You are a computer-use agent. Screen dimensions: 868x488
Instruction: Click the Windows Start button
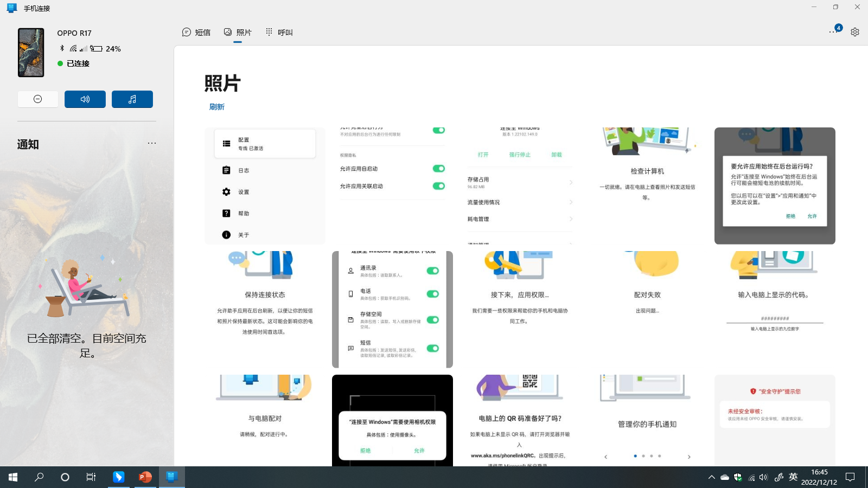click(12, 477)
